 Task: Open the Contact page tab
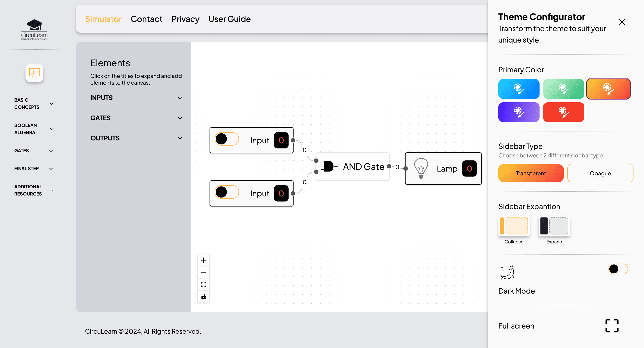coord(147,19)
